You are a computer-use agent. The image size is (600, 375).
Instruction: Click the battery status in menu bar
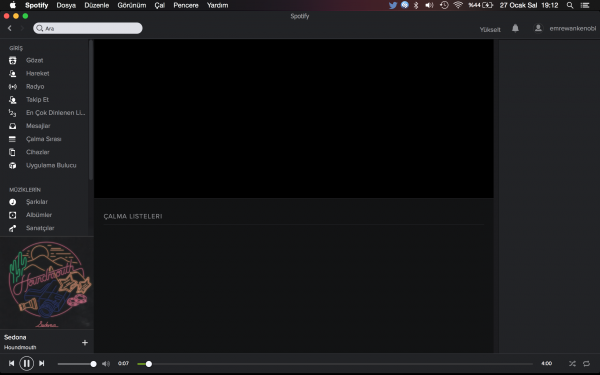pyautogui.click(x=481, y=5)
